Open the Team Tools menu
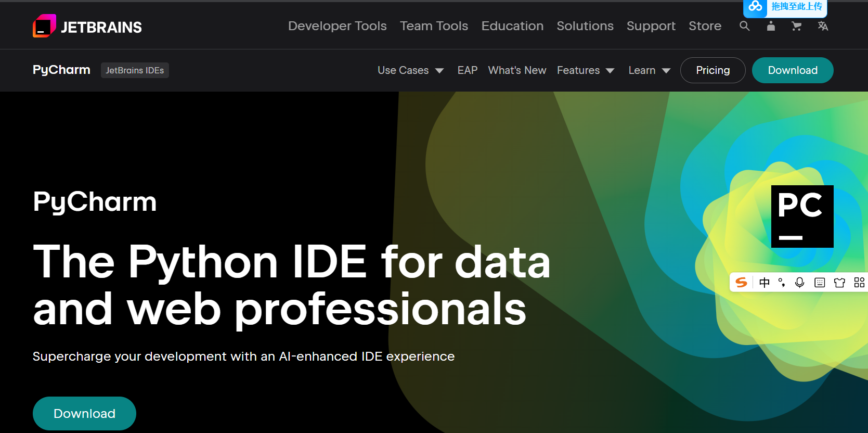868x433 pixels. pos(434,26)
